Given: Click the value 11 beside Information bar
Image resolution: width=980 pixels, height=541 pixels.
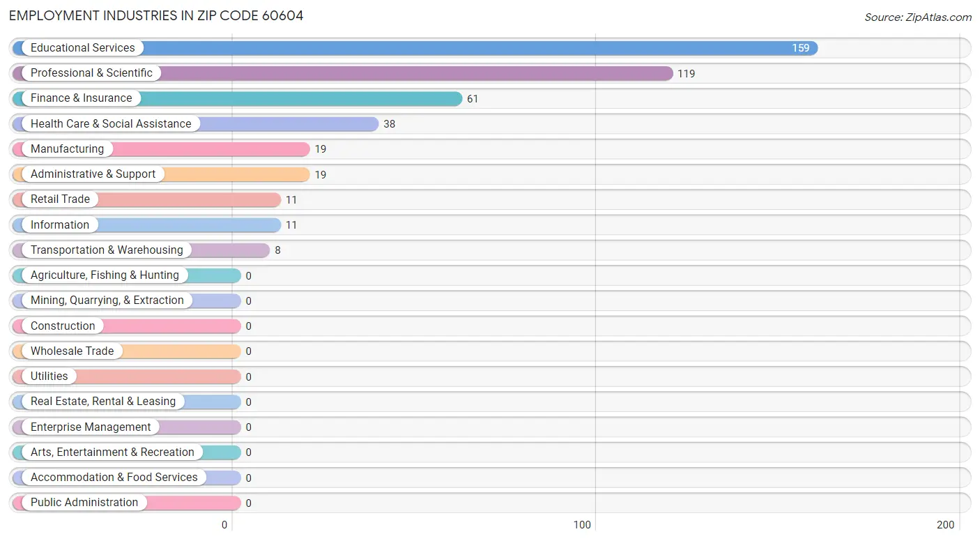Looking at the screenshot, I should pos(291,225).
